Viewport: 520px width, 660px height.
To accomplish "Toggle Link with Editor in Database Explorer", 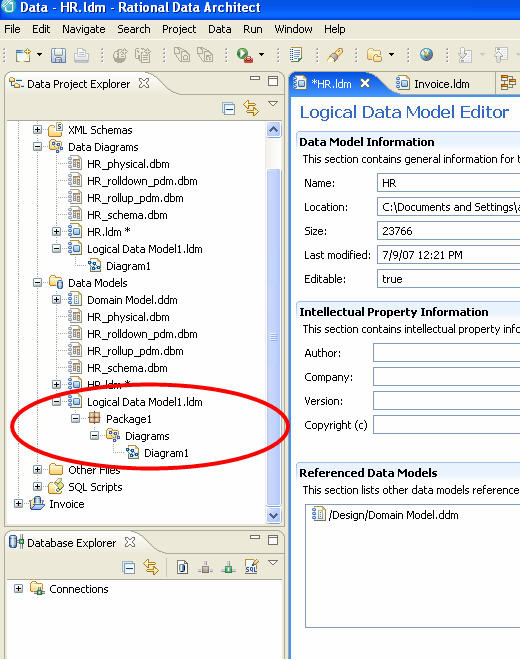I will 151,568.
